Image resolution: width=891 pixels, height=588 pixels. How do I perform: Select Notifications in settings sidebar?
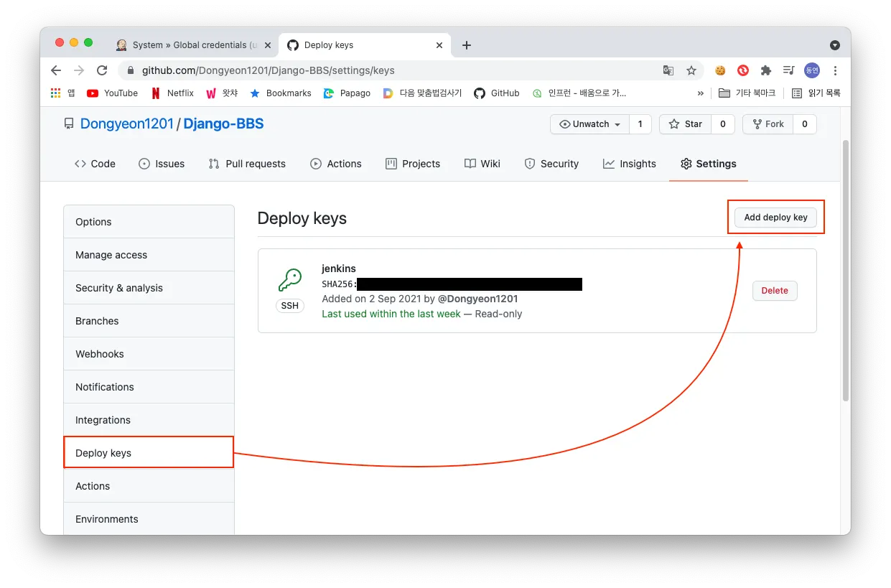pos(149,387)
